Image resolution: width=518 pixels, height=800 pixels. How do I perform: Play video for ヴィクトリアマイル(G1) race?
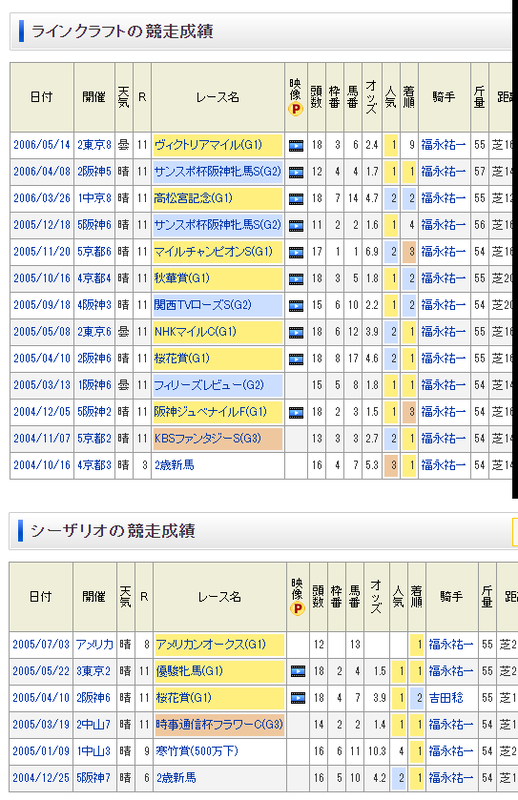[x=296, y=145]
